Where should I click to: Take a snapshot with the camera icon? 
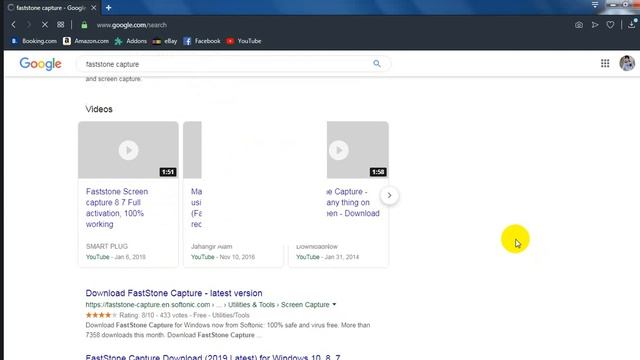579,25
